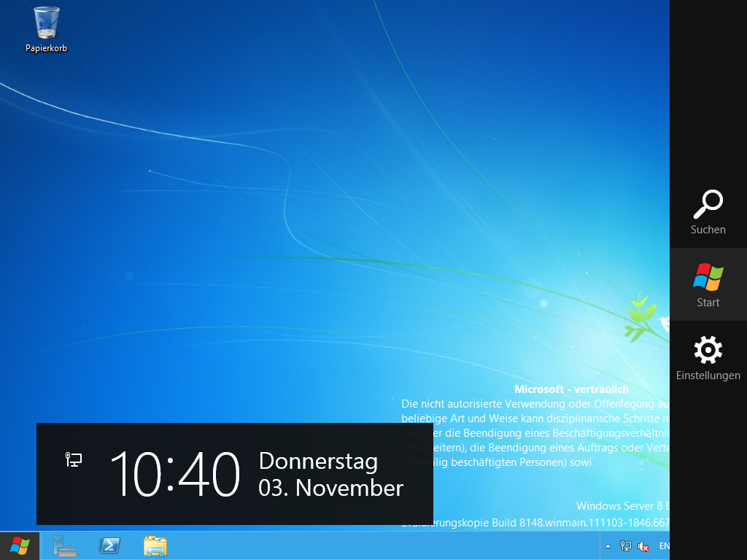Launch Server Manager from the taskbar
The image size is (747, 560).
pyautogui.click(x=64, y=546)
